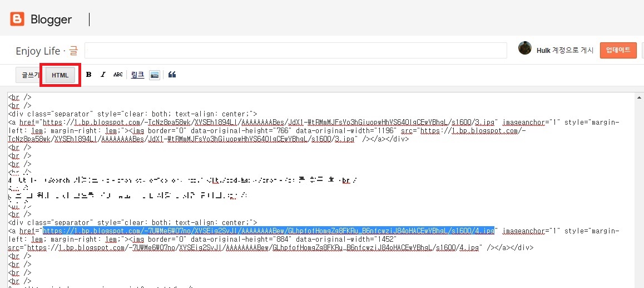Image resolution: width=644 pixels, height=288 pixels.
Task: Click the Blogger wordmark text
Action: coord(51,19)
